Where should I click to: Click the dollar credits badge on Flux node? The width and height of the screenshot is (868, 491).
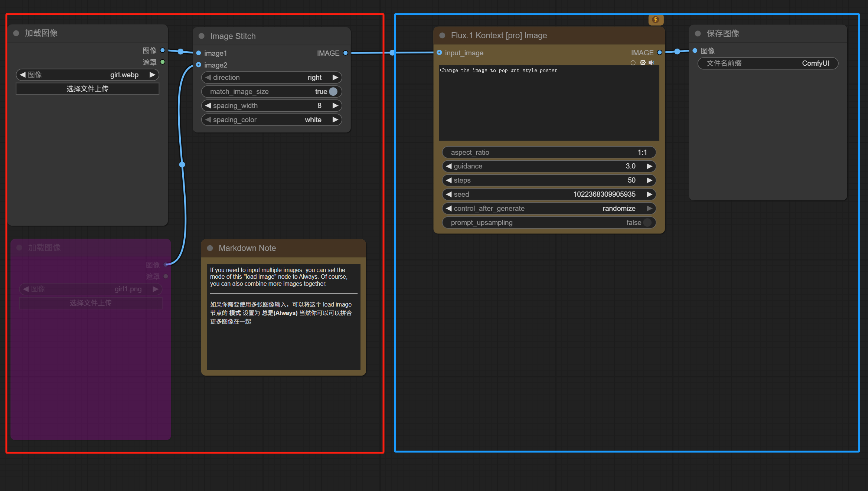coord(656,20)
